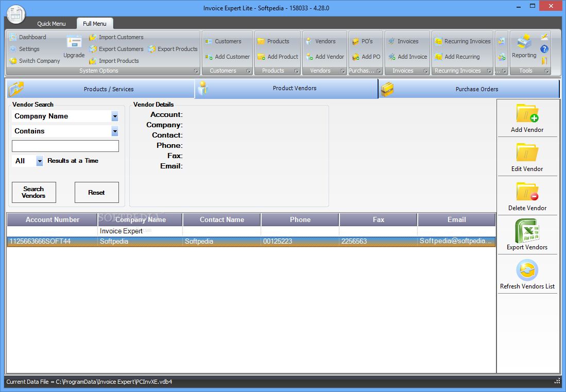Click Import Products
Screen dimensions: 566x392
(x=114, y=61)
